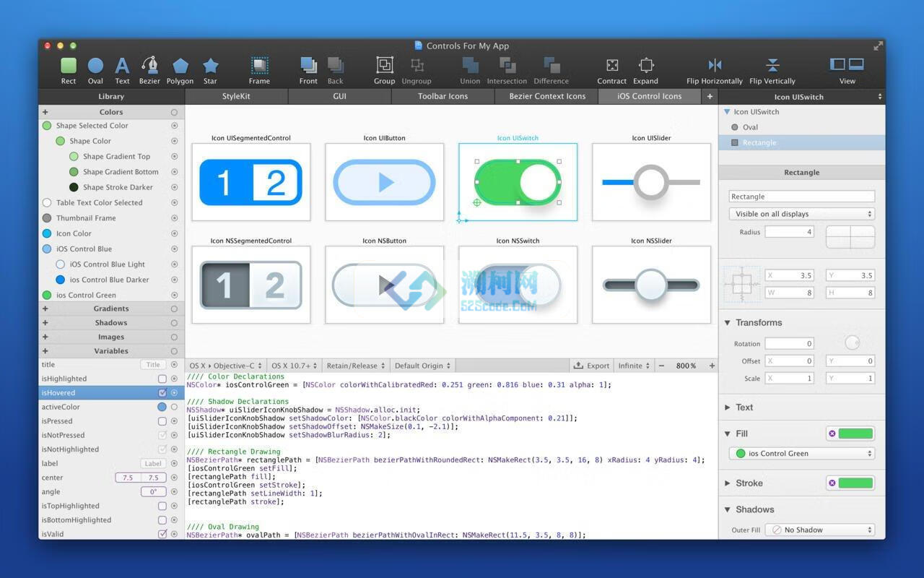Open Default Origin dropdown
This screenshot has height=578, width=924.
(x=422, y=366)
